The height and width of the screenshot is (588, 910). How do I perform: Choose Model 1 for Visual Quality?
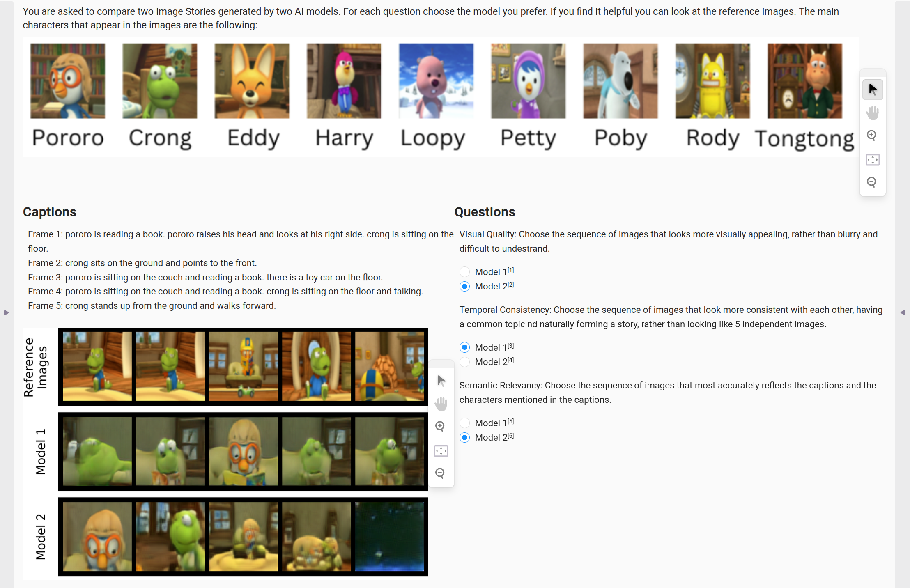pyautogui.click(x=464, y=272)
